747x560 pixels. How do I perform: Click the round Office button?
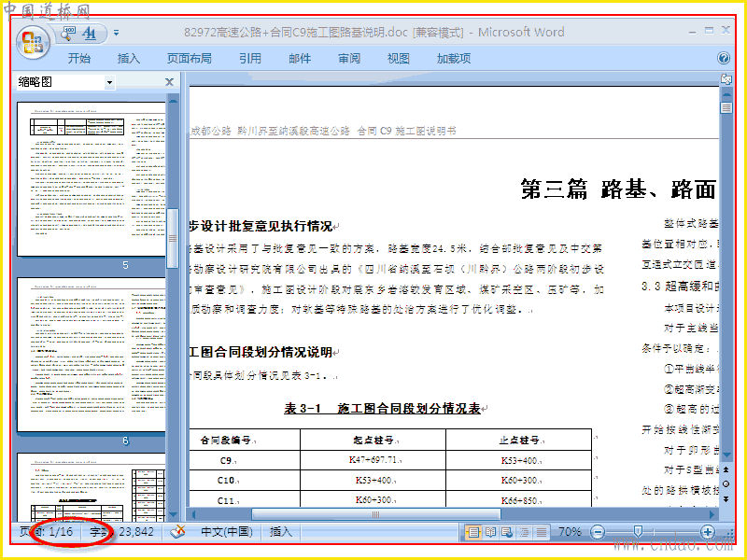click(x=33, y=42)
